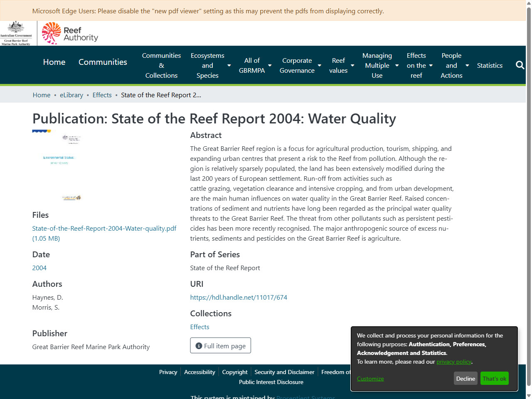Select Statistics in the navigation bar
The height and width of the screenshot is (399, 532).
[490, 65]
